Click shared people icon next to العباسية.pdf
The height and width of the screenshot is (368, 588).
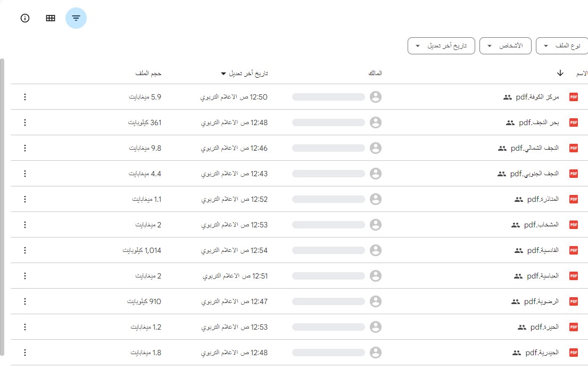(x=518, y=276)
